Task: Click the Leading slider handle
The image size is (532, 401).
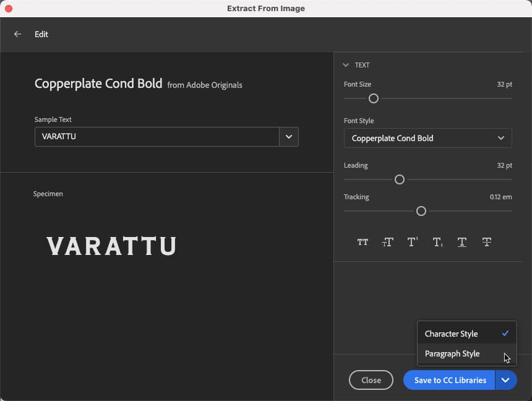Action: tap(400, 179)
